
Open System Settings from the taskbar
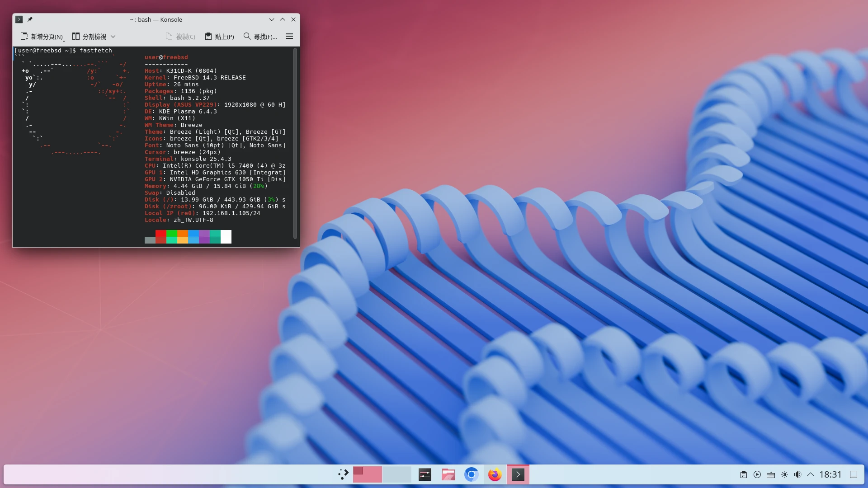click(x=425, y=474)
